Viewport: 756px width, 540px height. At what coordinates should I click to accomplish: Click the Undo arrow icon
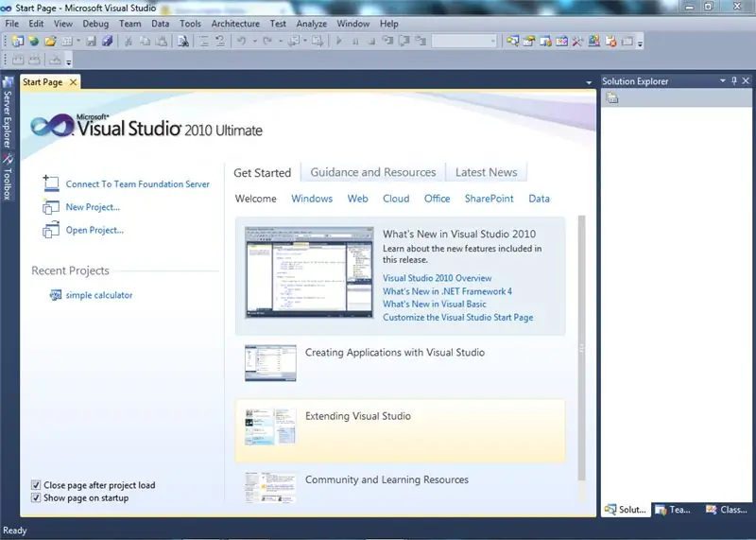coord(242,42)
